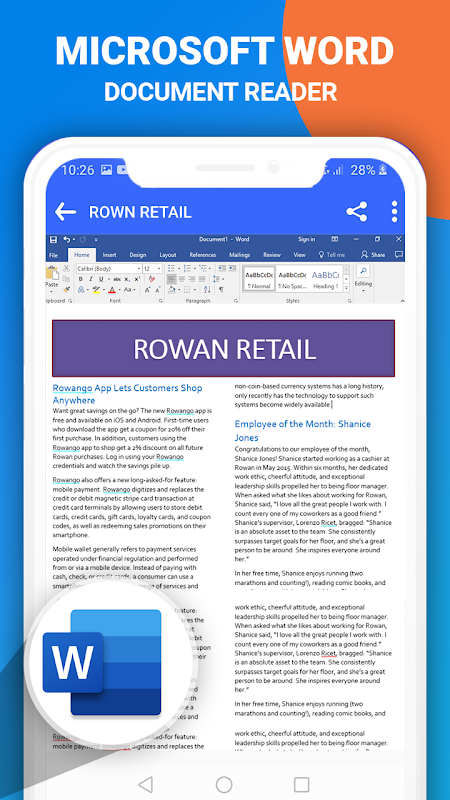
Task: Switch to the References tab
Action: 203,255
